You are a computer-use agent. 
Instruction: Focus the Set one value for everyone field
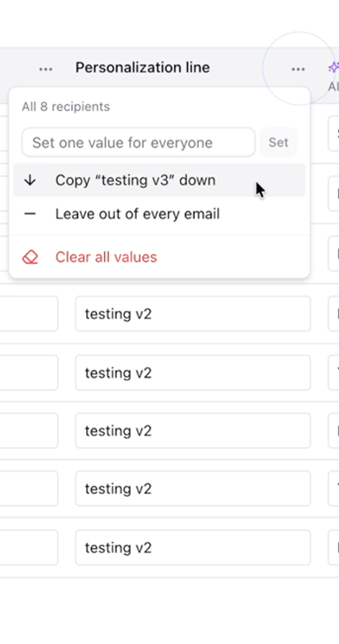point(138,142)
